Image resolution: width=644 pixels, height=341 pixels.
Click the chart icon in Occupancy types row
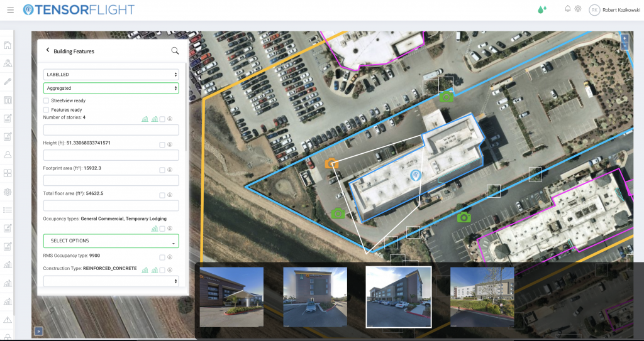pyautogui.click(x=155, y=229)
